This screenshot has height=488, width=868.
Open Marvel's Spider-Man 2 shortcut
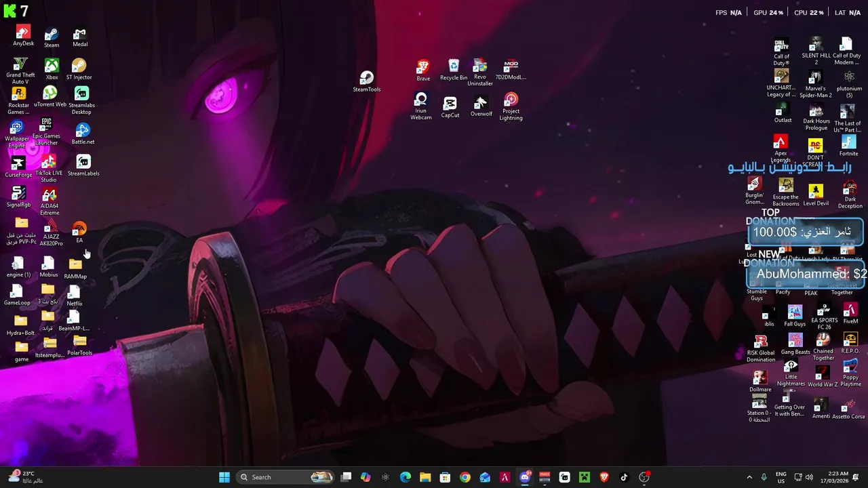(816, 85)
